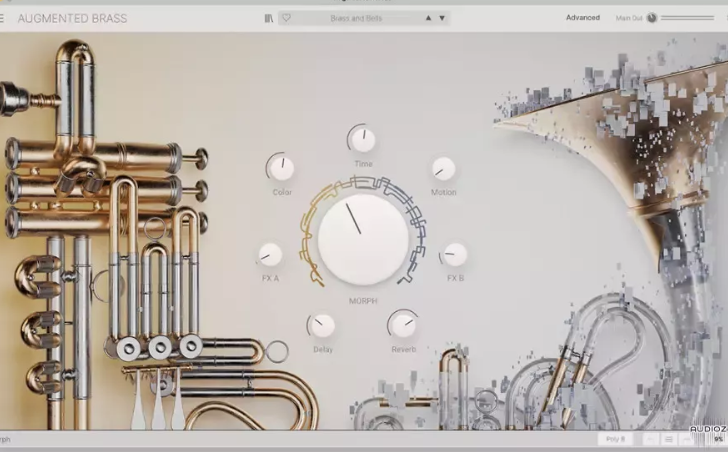Screen dimensions: 728x452
Task: Open the history list icon in status bar
Action: tap(669, 439)
